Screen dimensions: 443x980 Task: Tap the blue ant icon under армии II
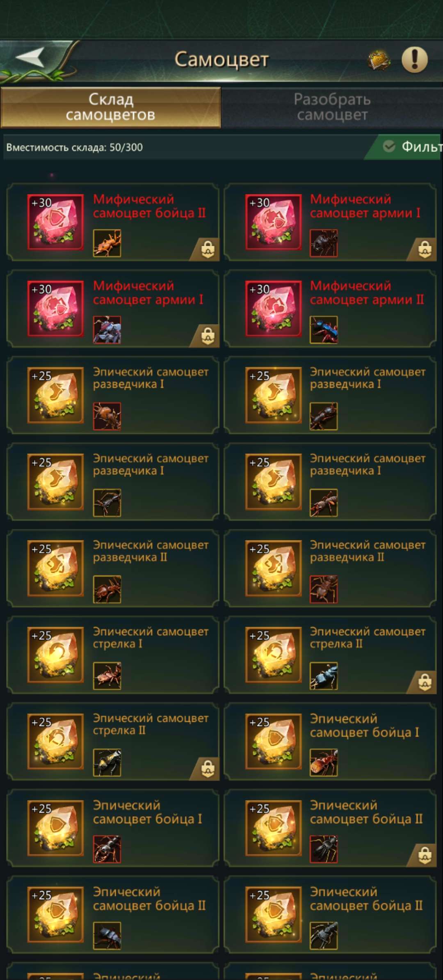pos(324,330)
